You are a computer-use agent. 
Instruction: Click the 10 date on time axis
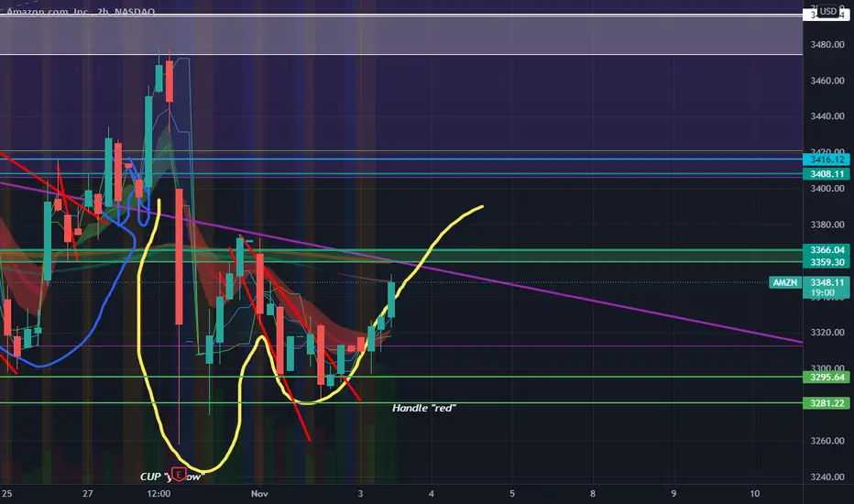click(x=754, y=494)
